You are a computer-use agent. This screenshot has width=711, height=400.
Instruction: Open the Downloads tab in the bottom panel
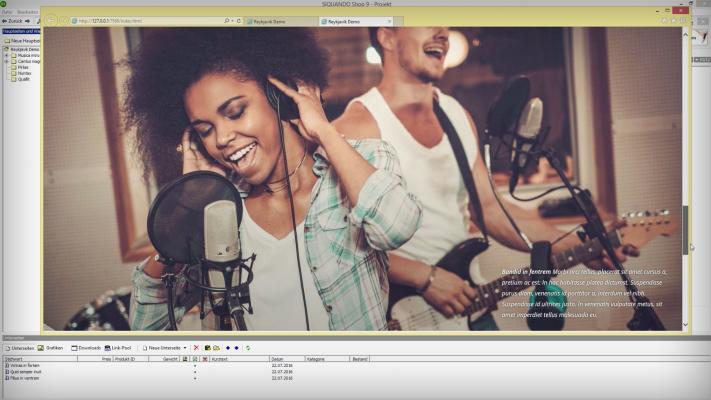[86, 347]
